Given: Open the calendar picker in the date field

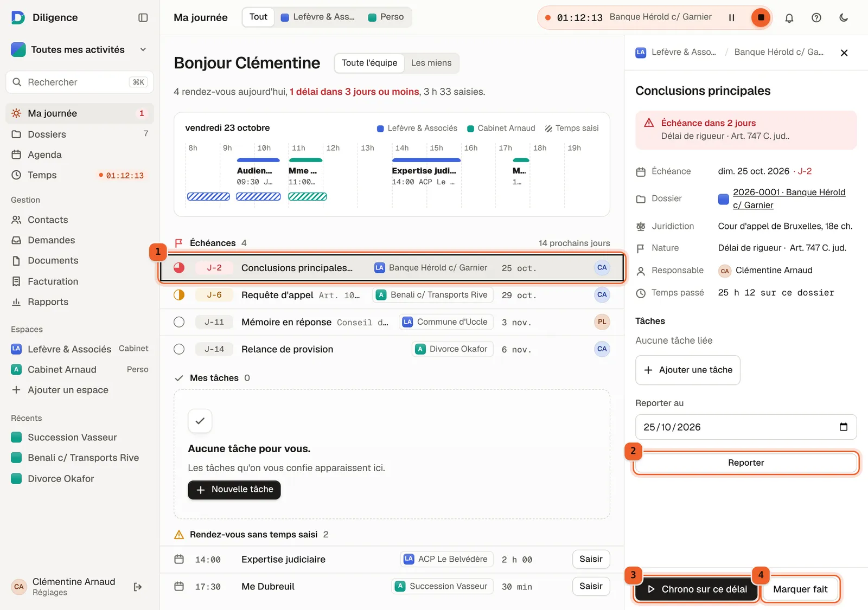Looking at the screenshot, I should click(x=844, y=427).
